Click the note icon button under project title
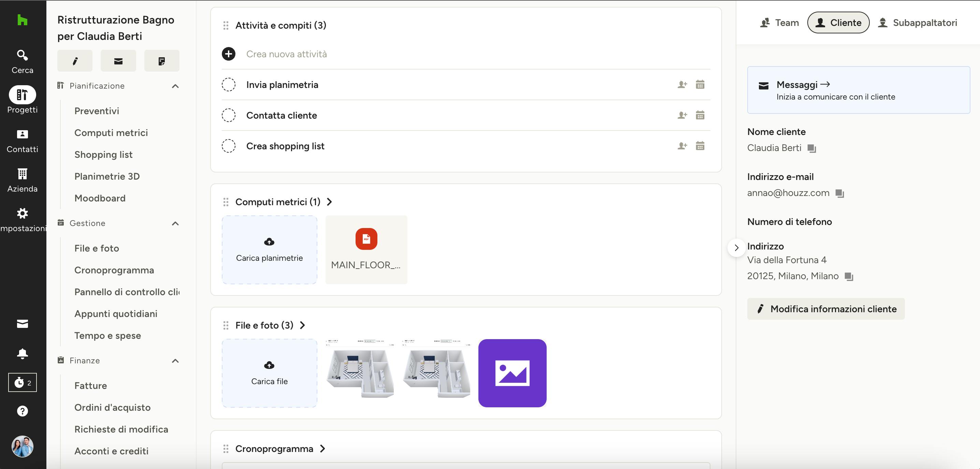 [161, 61]
